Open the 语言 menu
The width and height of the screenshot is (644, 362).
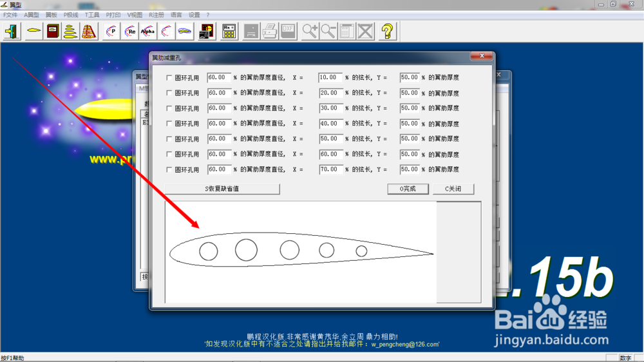click(x=176, y=15)
